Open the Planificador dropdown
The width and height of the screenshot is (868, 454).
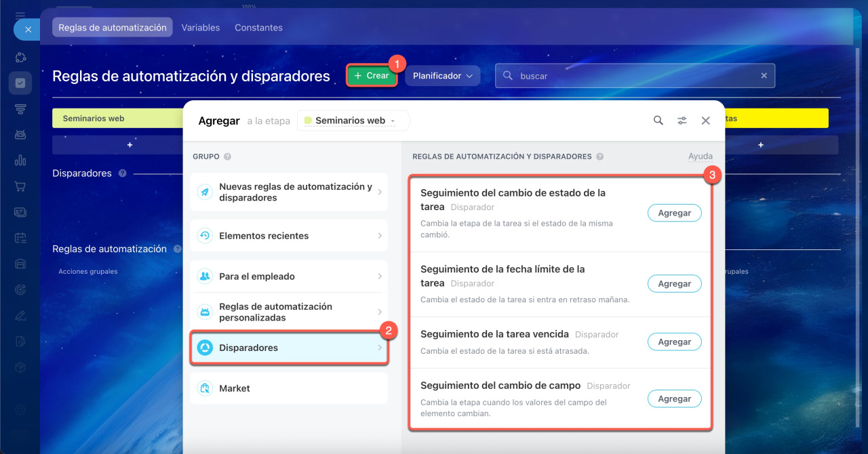442,76
